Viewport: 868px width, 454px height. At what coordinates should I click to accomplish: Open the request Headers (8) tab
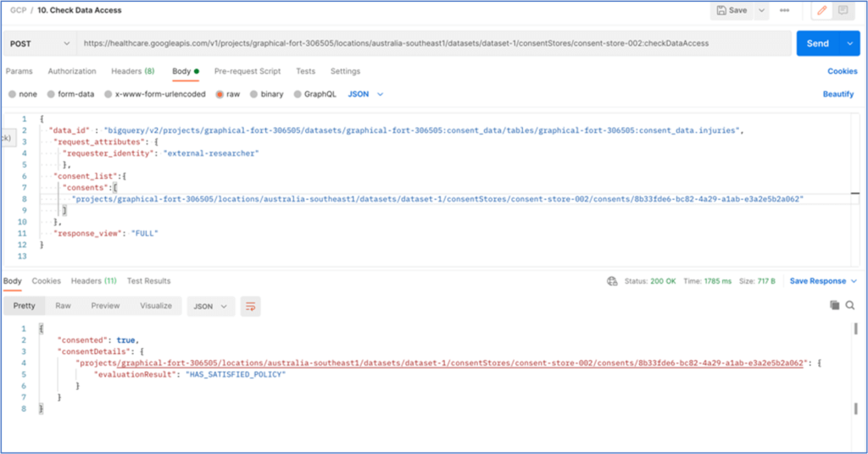(133, 71)
